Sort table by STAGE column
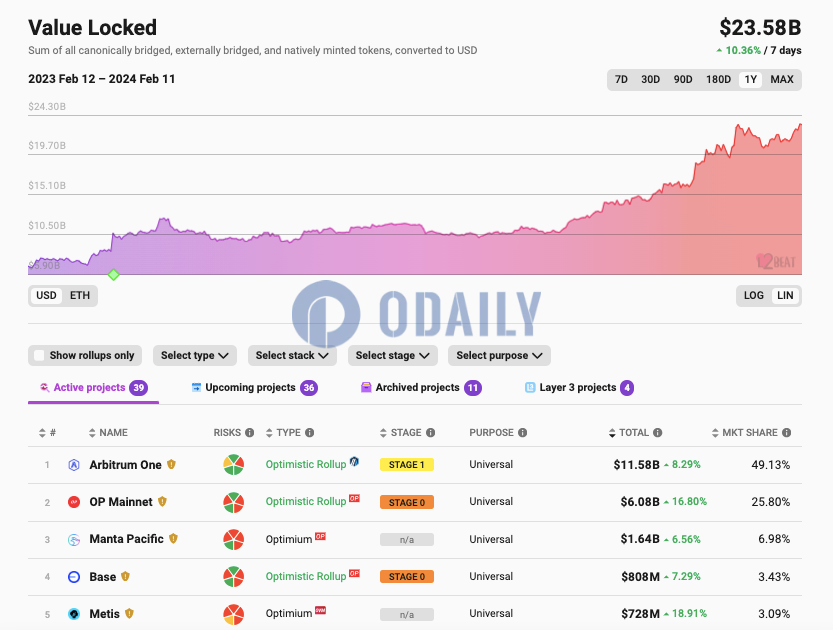This screenshot has height=630, width=833. (401, 432)
